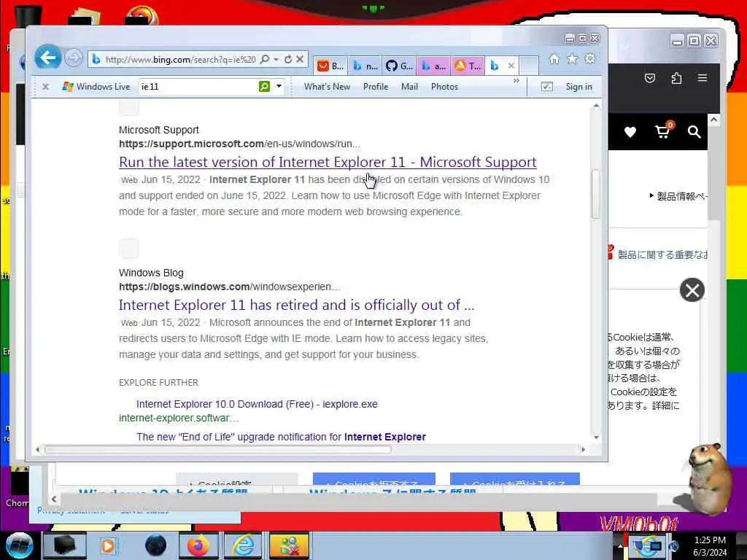The image size is (747, 560).
Task: Refresh the page with the reload icon
Action: tap(288, 59)
